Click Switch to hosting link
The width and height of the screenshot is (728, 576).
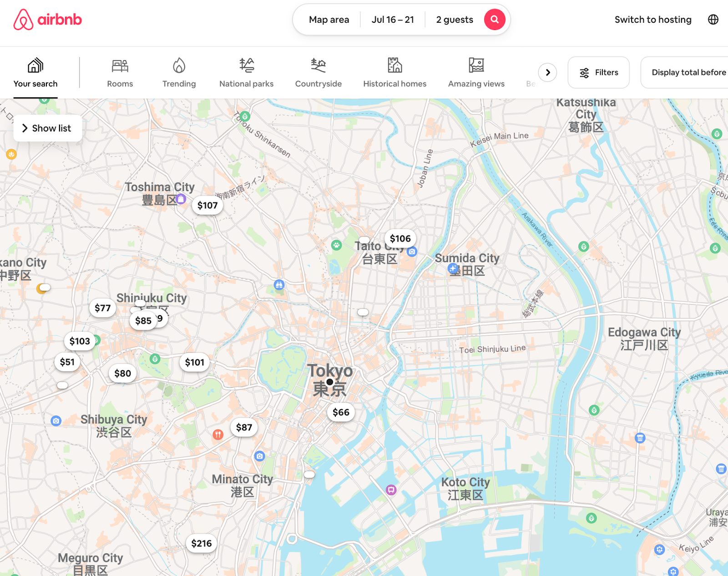tap(653, 20)
